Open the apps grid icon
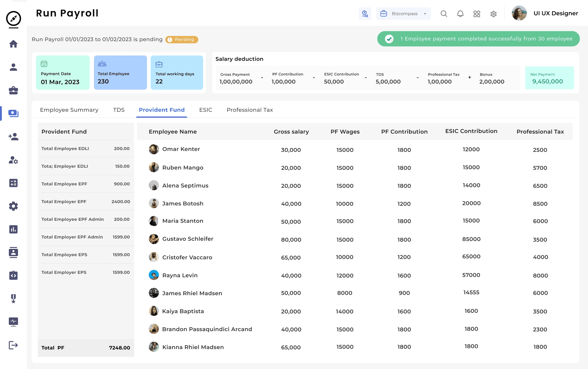This screenshot has height=369, width=588. pos(477,14)
